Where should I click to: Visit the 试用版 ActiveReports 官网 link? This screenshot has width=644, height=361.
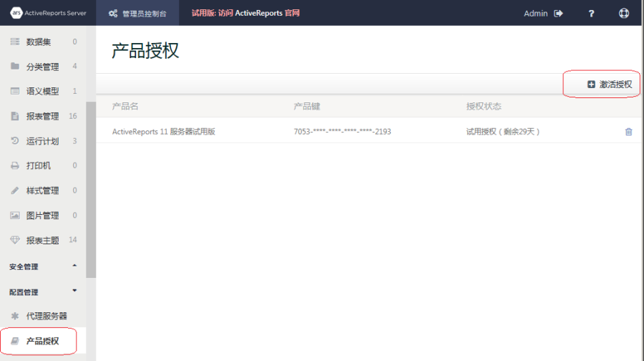(x=245, y=13)
